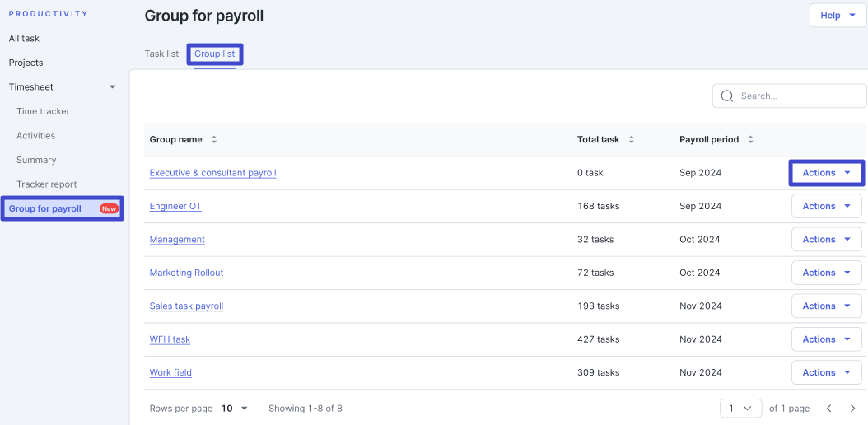Go to next page arrow

(852, 409)
